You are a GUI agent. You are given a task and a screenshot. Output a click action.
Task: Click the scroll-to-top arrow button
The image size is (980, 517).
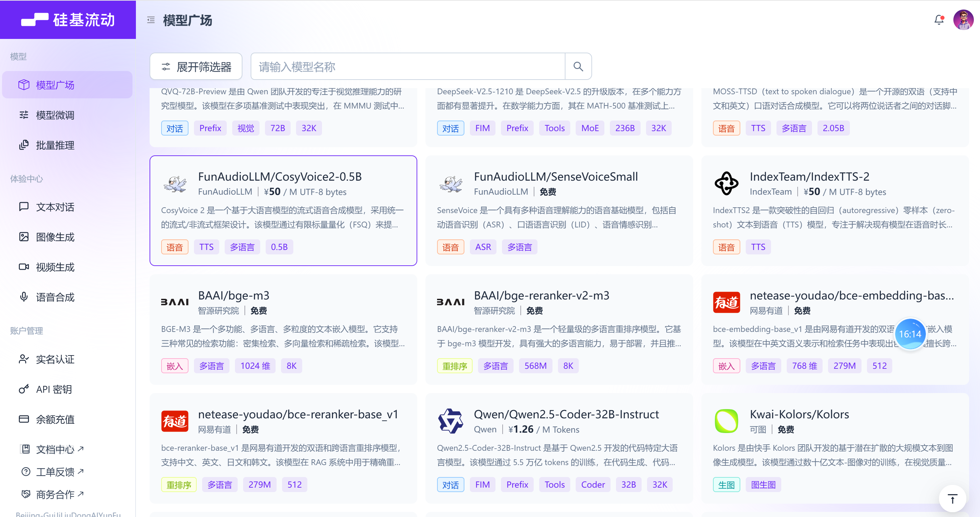[x=952, y=499]
